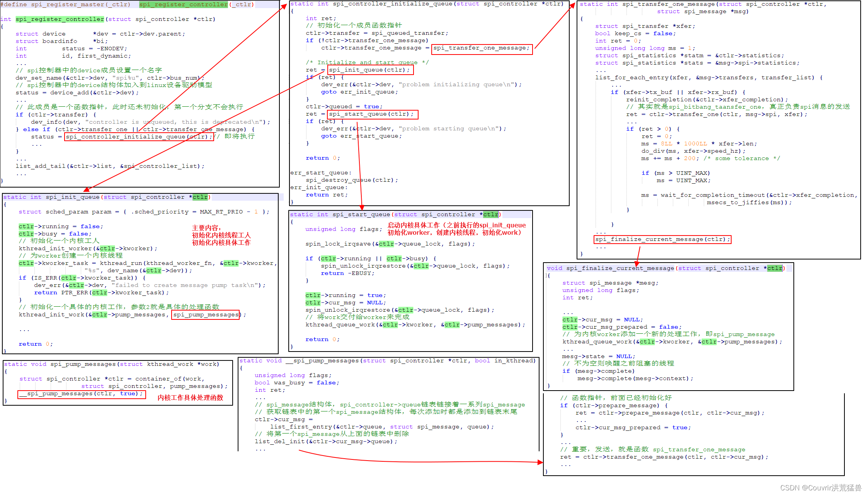Viewport: 868px width, 495px height.
Task: Click the red note starting with '主要内容'
Action: [221, 235]
